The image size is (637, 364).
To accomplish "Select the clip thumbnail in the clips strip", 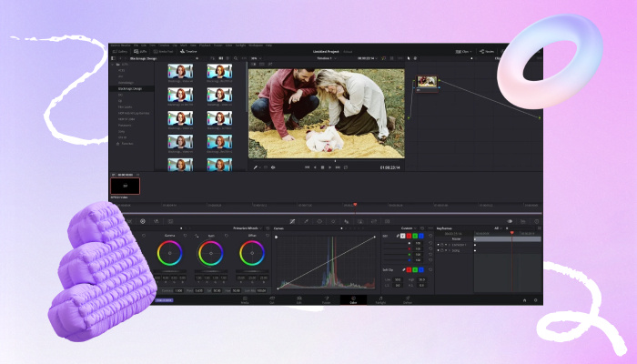I will [126, 186].
